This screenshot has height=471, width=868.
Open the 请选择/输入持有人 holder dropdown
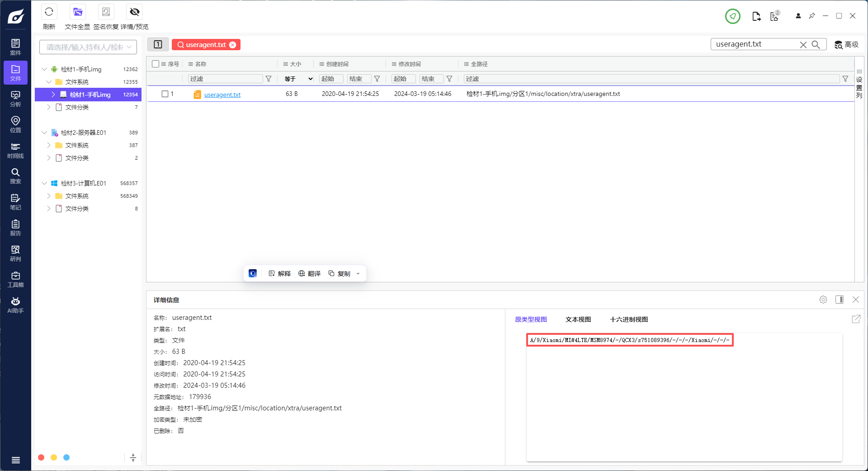click(88, 47)
